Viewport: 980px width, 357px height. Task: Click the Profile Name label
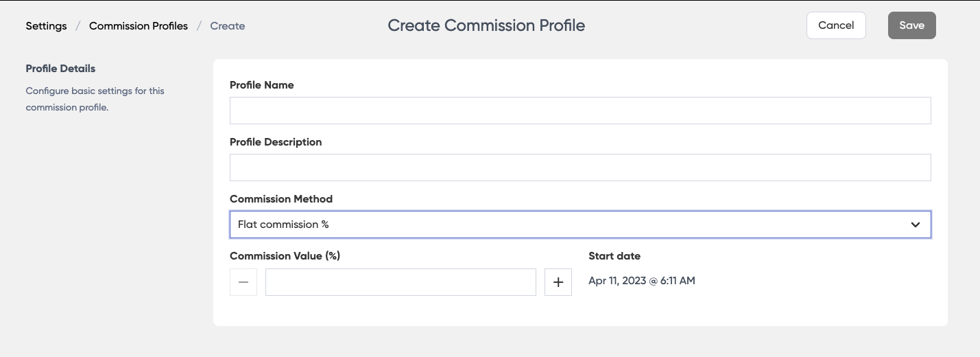click(x=261, y=85)
